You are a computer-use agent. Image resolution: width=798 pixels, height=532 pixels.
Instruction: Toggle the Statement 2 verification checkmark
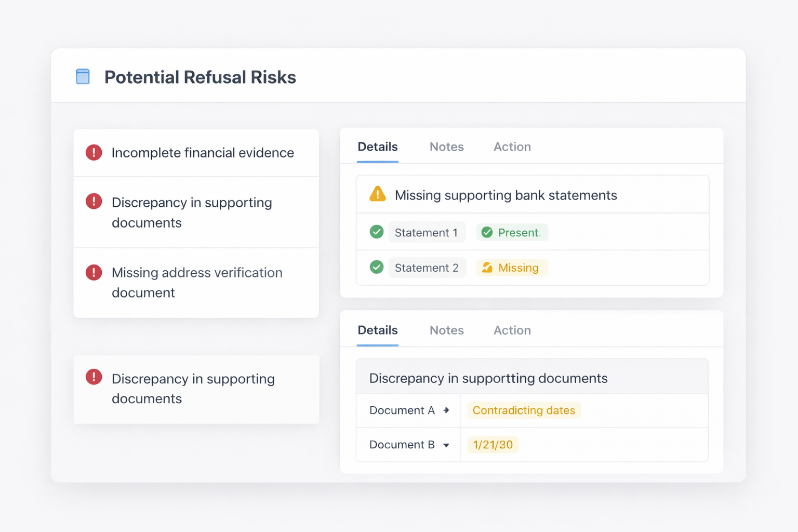point(377,267)
